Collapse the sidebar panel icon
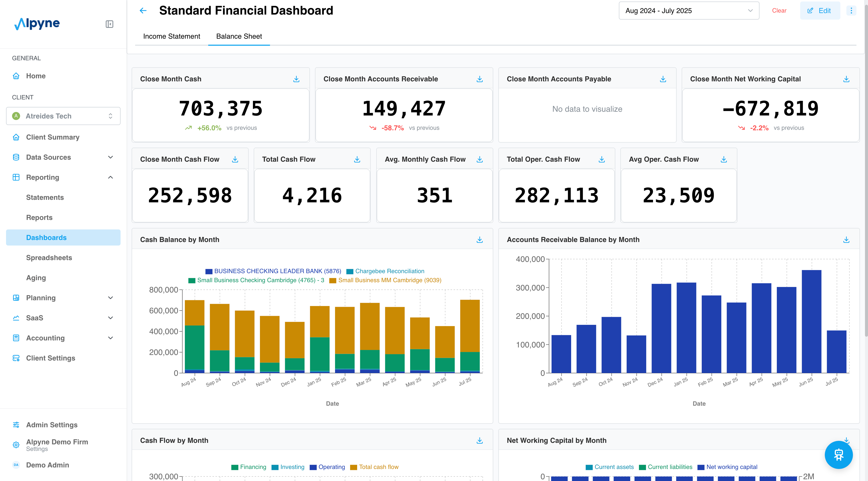 pyautogui.click(x=109, y=24)
